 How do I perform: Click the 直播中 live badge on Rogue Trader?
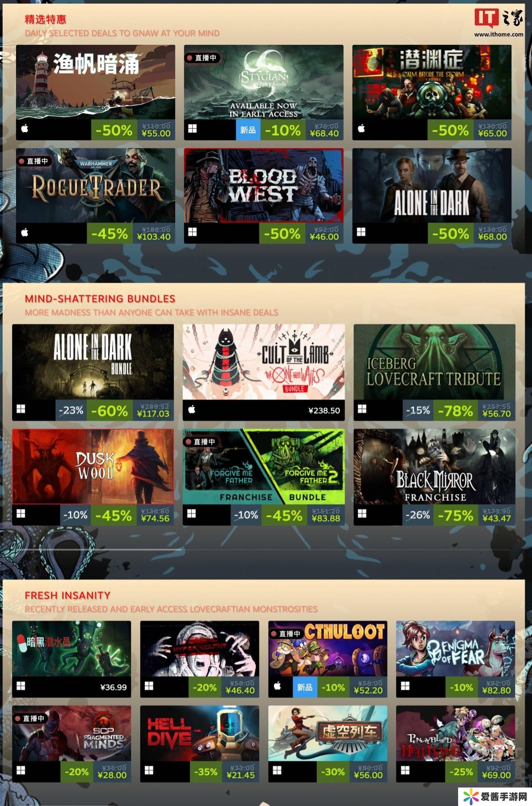[x=34, y=161]
